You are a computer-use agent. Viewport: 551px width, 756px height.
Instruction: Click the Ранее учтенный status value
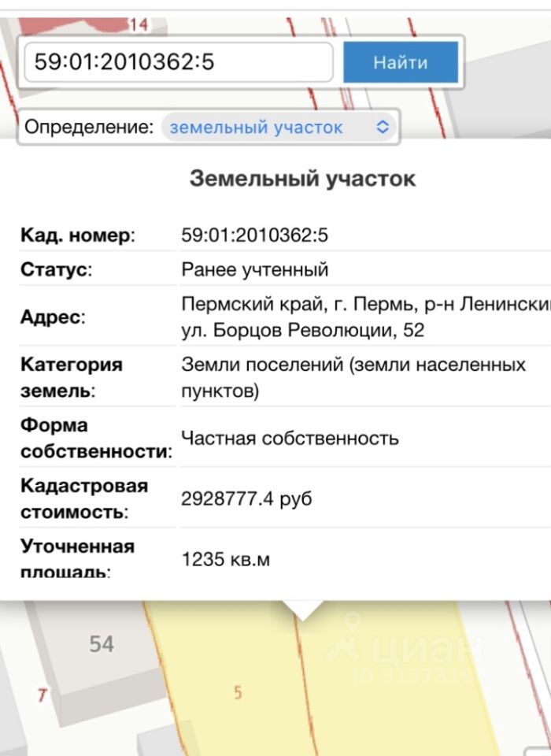[254, 270]
